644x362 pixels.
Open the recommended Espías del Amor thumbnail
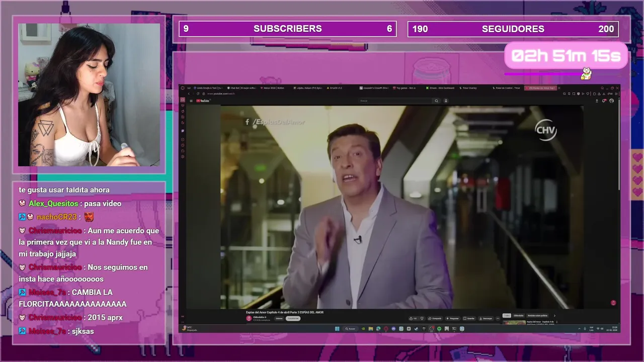[x=514, y=322]
